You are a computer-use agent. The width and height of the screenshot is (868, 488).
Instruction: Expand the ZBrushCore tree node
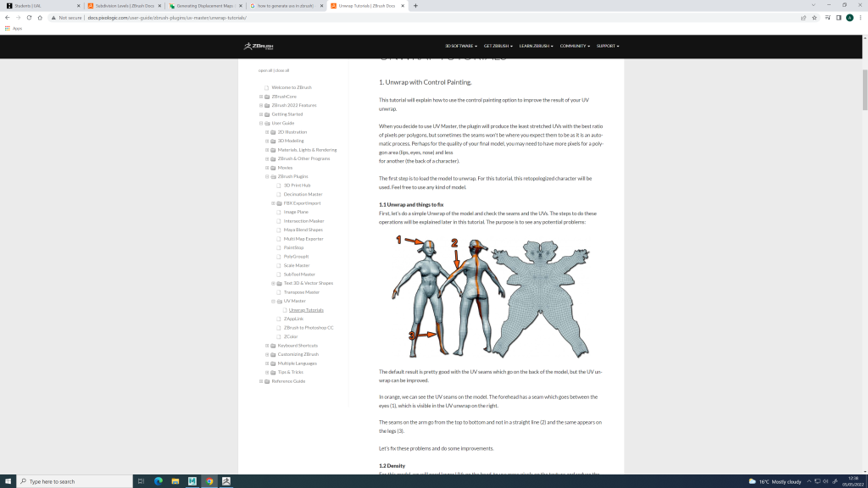pos(261,97)
